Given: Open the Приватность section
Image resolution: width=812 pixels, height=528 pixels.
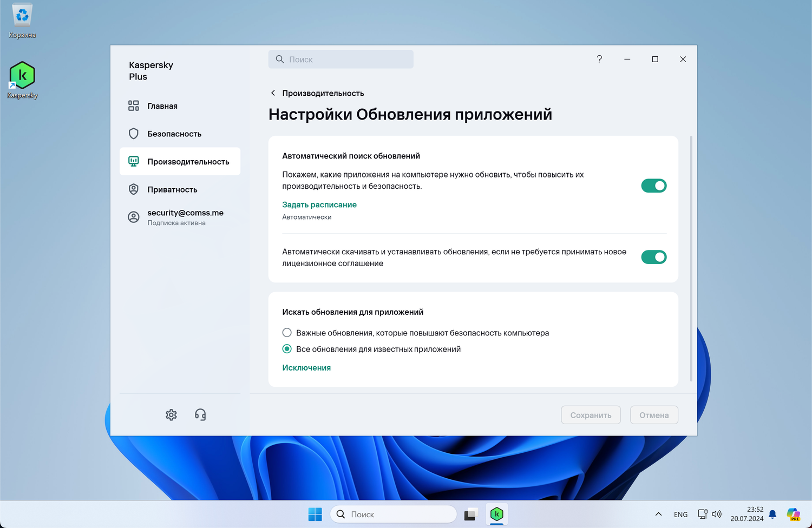Looking at the screenshot, I should click(x=180, y=189).
